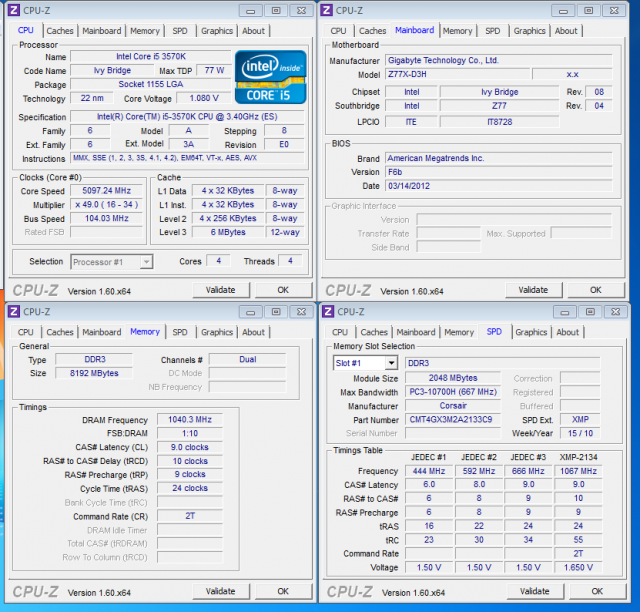Click the XMP-2134 voltage value 1.650 V
Screen dimensions: 640x612
578,567
